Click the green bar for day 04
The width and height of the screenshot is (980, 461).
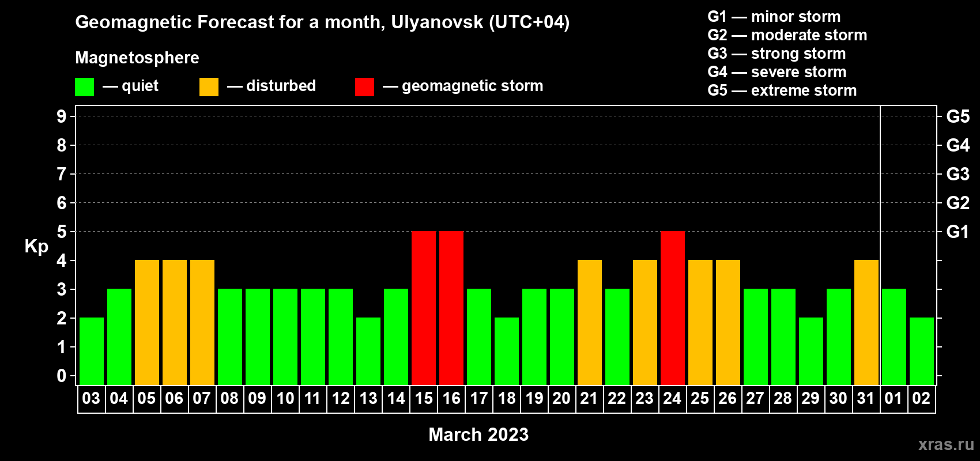(x=119, y=337)
